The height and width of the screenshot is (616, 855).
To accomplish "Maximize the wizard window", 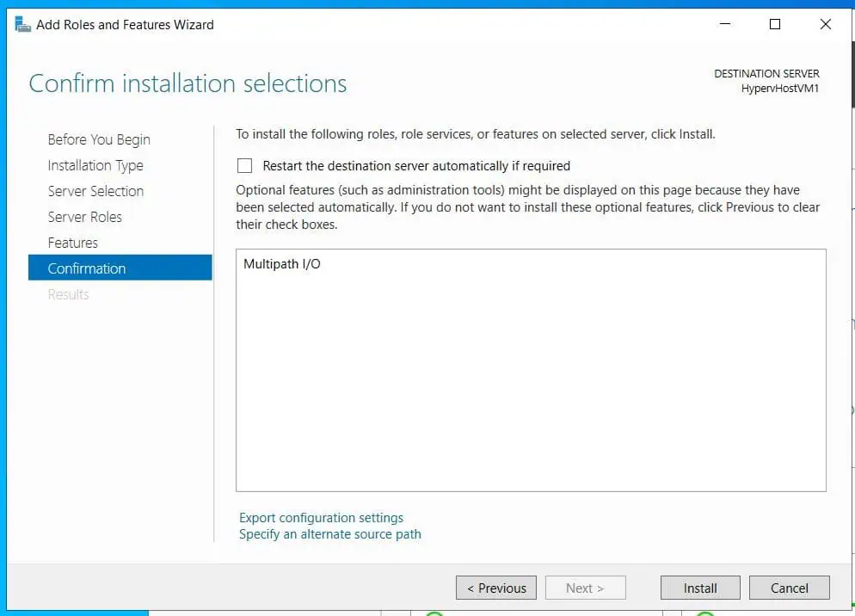I will point(775,24).
